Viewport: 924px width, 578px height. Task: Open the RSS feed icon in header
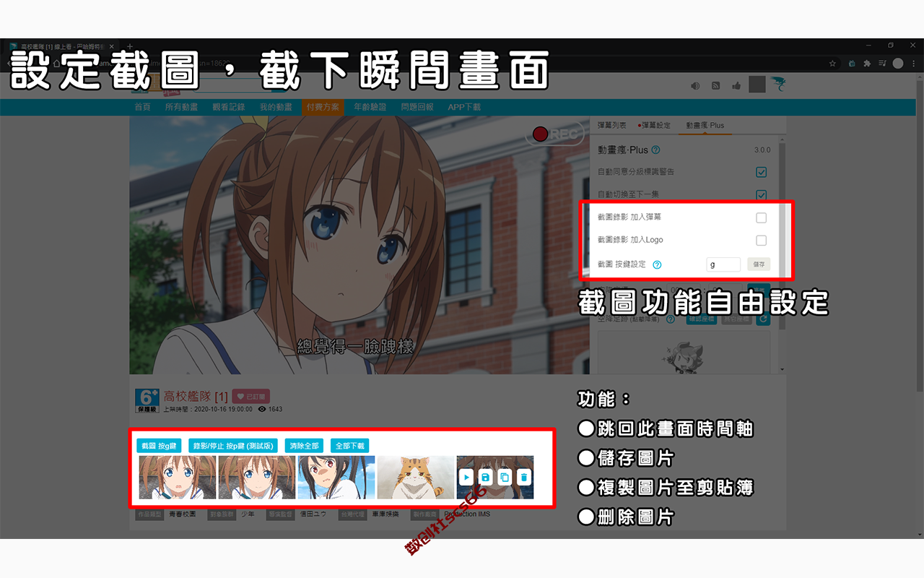tap(715, 85)
